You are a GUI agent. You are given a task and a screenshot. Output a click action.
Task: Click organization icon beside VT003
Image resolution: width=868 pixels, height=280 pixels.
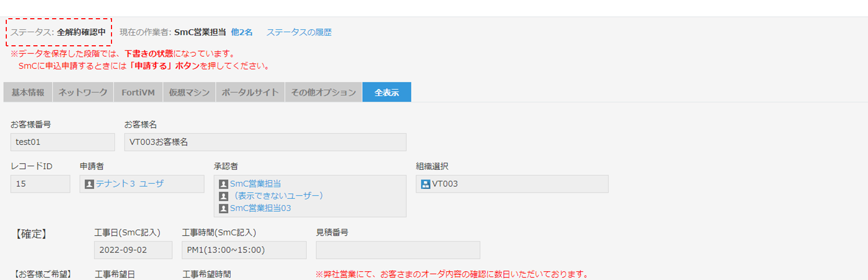[426, 184]
